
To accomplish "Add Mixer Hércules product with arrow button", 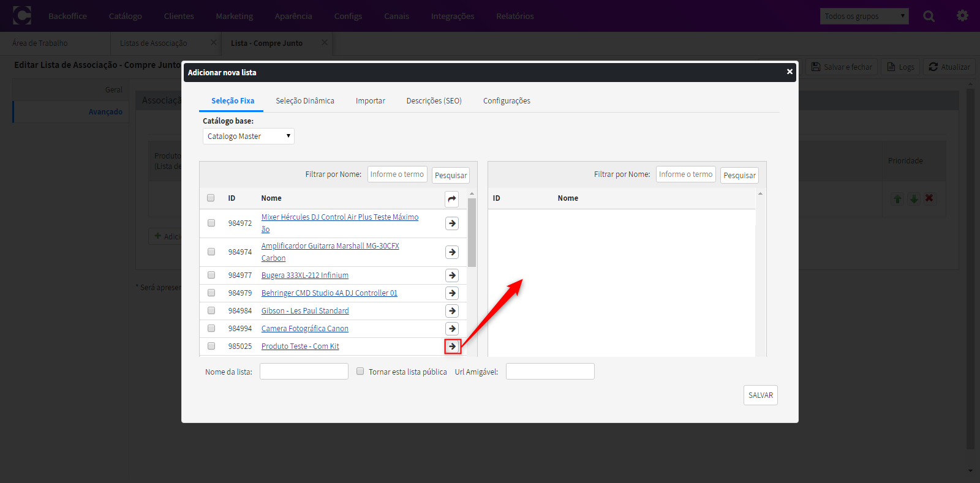I will (452, 223).
